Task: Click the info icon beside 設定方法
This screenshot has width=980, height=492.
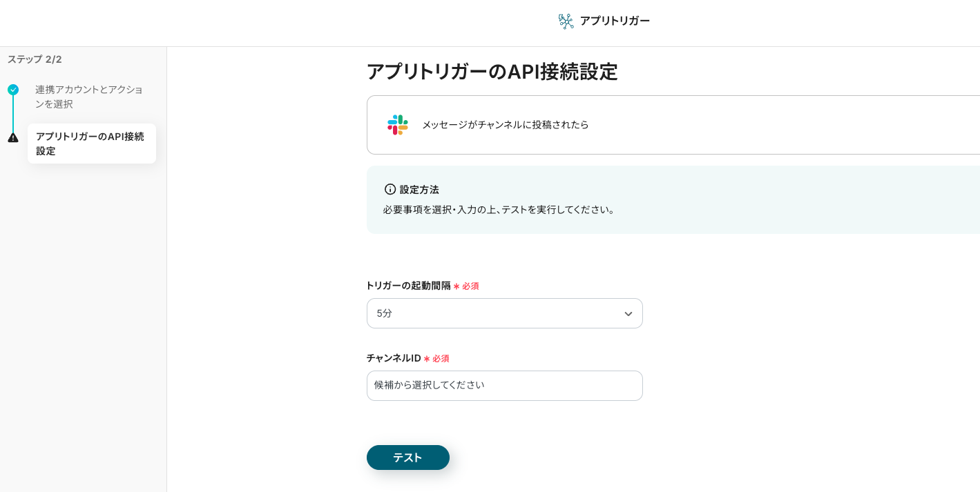Action: coord(390,189)
